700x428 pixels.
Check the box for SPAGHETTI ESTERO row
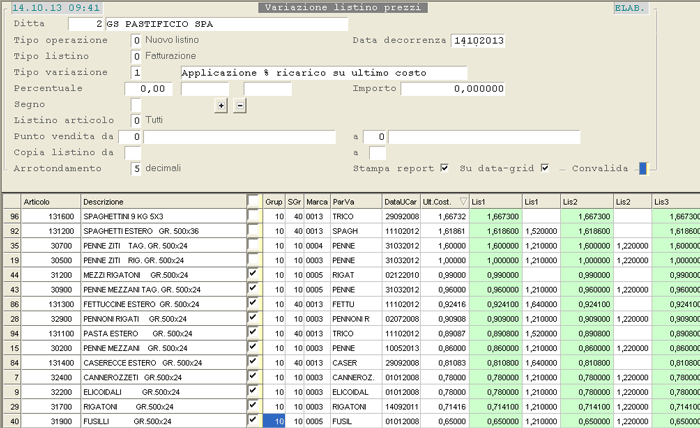pos(253,231)
